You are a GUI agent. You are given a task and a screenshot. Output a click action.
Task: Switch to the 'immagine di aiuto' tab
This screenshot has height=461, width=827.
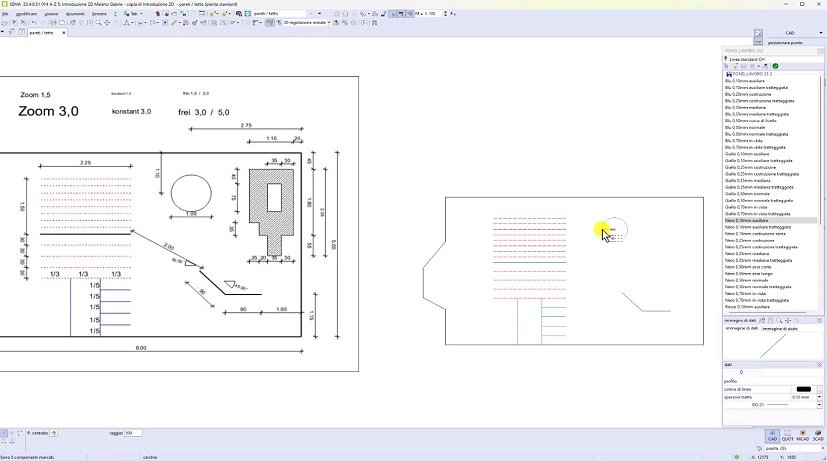[x=779, y=328]
